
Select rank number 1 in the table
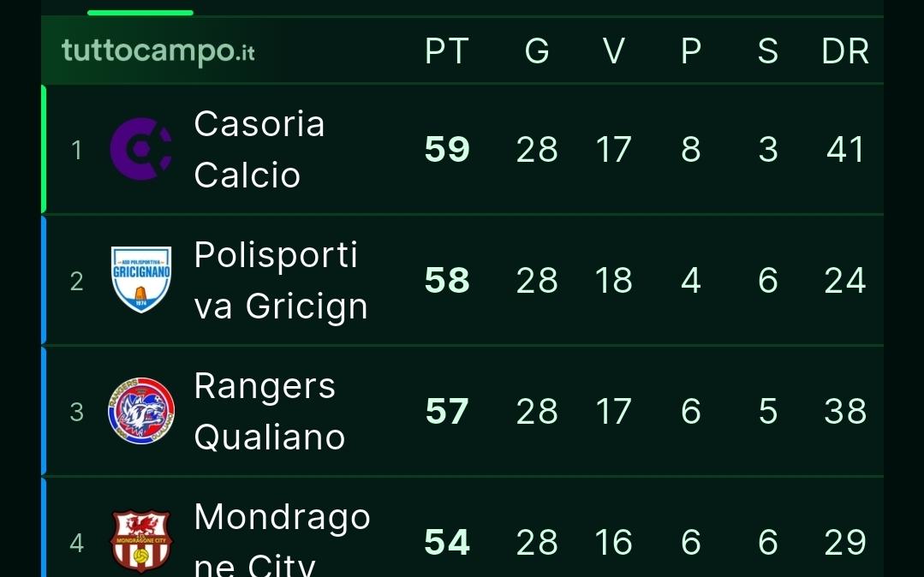tap(77, 150)
